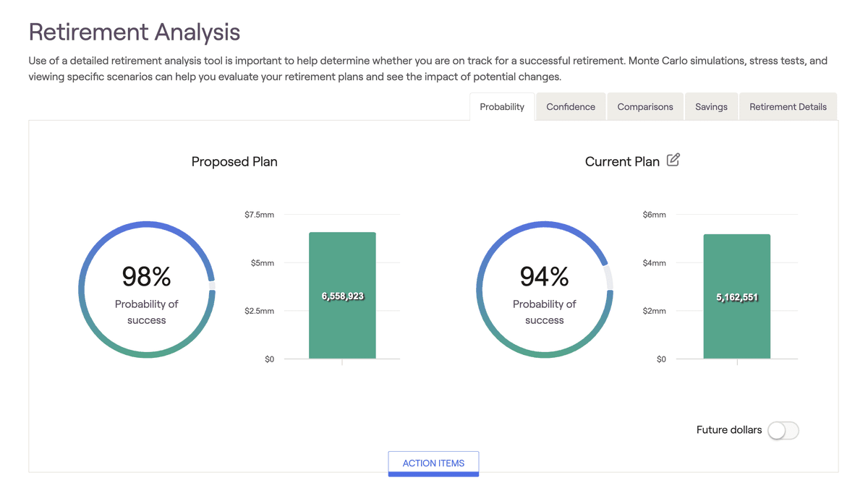The height and width of the screenshot is (501, 868).
Task: Select the Savings tab
Action: (711, 106)
